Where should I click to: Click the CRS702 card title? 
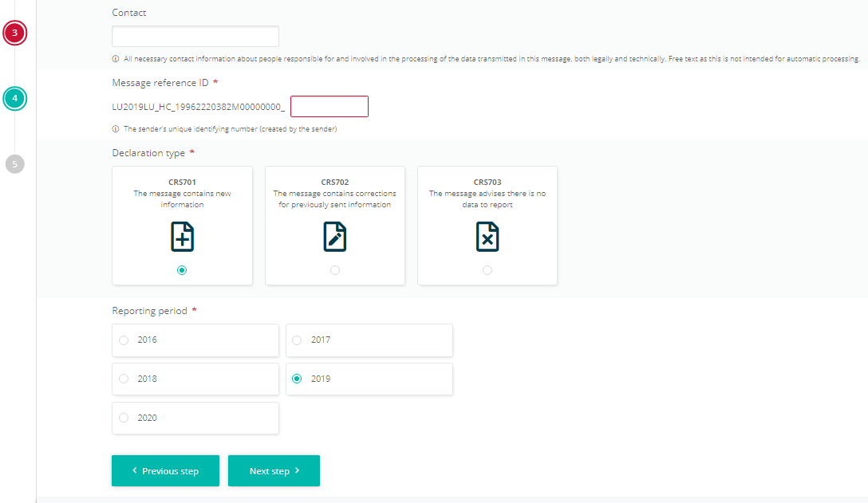pos(335,182)
